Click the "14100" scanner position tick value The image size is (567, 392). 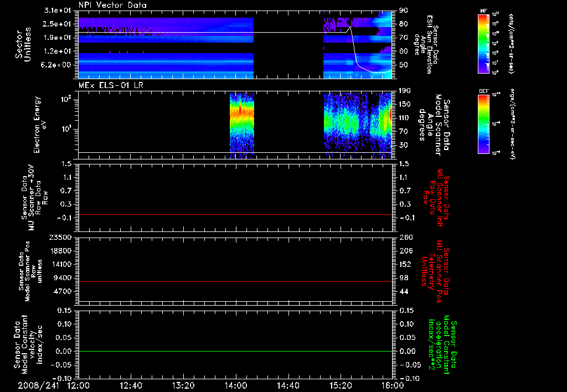click(60, 264)
